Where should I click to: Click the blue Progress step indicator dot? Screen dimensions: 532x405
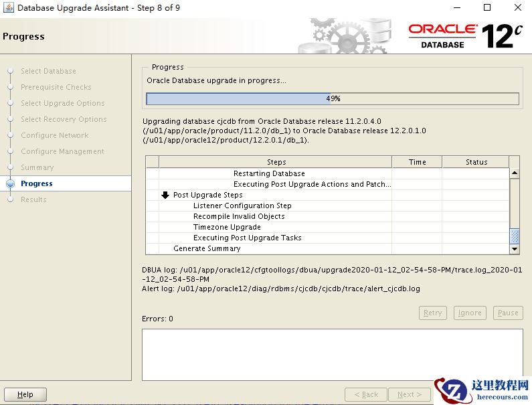click(11, 183)
